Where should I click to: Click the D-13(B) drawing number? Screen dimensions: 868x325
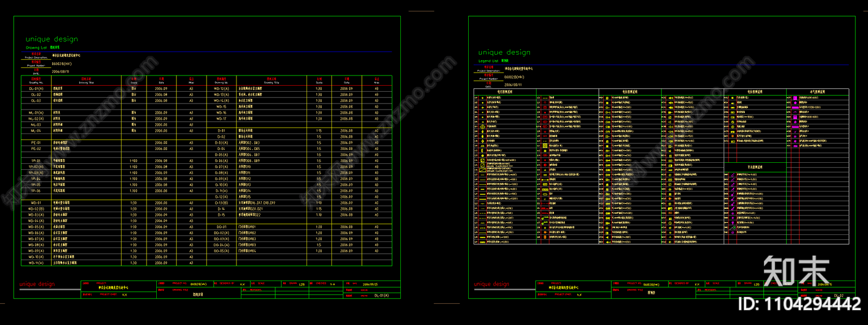[x=221, y=203]
